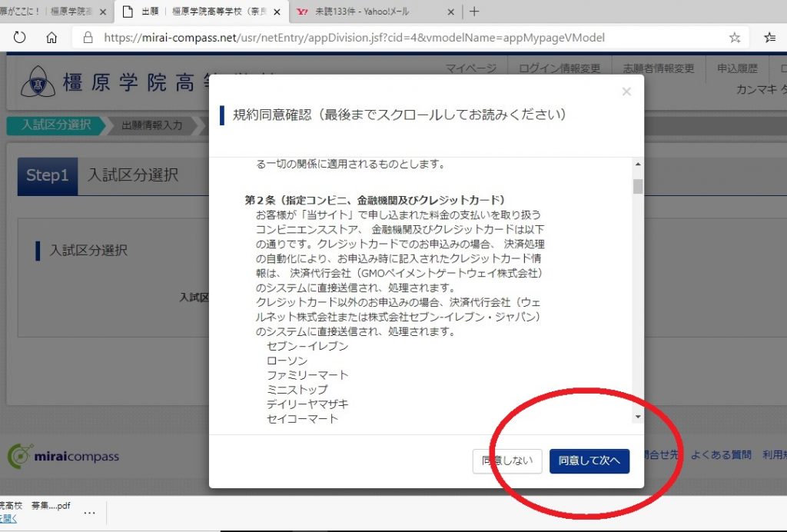Image resolution: width=787 pixels, height=532 pixels.
Task: Click the Step1 label box
Action: click(47, 175)
